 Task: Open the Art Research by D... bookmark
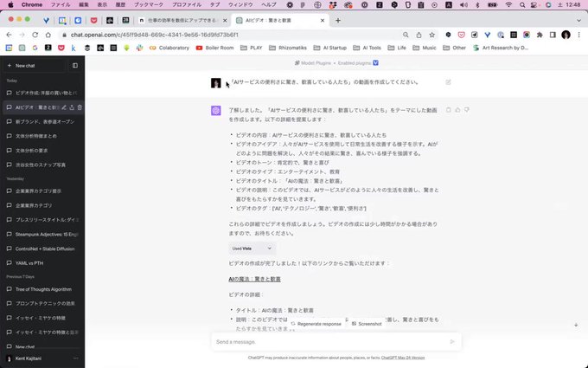501,48
